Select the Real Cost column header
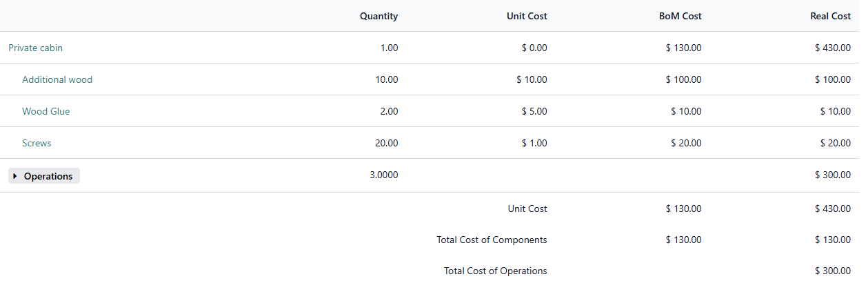Image resolution: width=868 pixels, height=290 pixels. coord(830,17)
